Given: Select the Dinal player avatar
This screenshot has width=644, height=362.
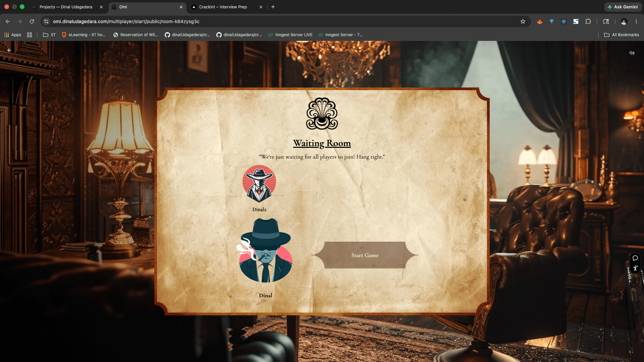Looking at the screenshot, I should click(x=265, y=251).
